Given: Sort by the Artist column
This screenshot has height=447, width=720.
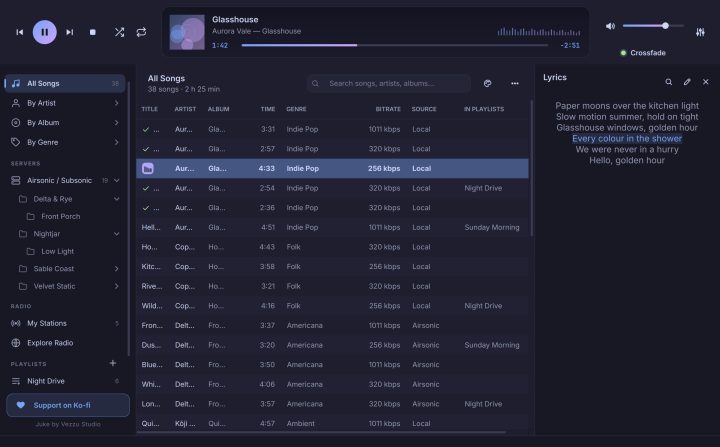Looking at the screenshot, I should click(x=185, y=109).
